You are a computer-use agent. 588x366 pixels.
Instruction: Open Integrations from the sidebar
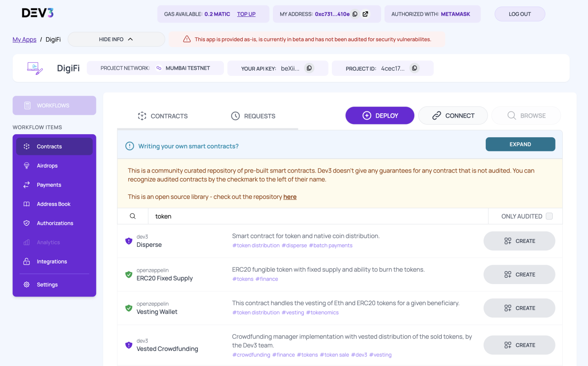pyautogui.click(x=51, y=261)
